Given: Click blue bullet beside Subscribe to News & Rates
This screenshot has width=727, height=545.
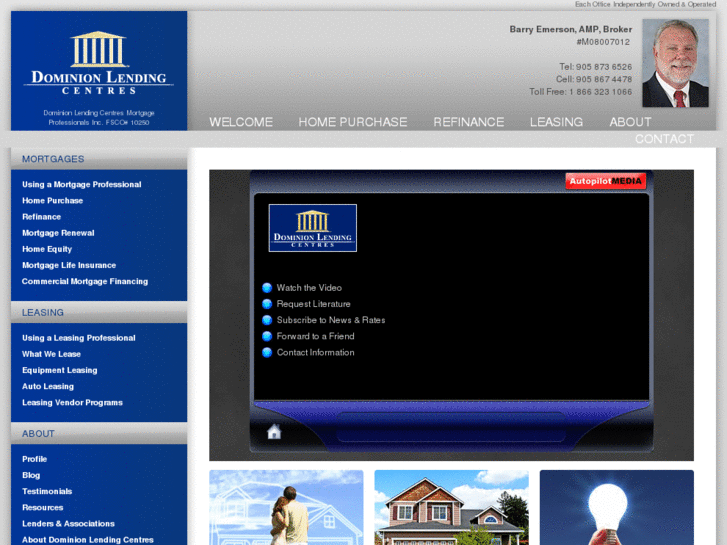Looking at the screenshot, I should [267, 320].
